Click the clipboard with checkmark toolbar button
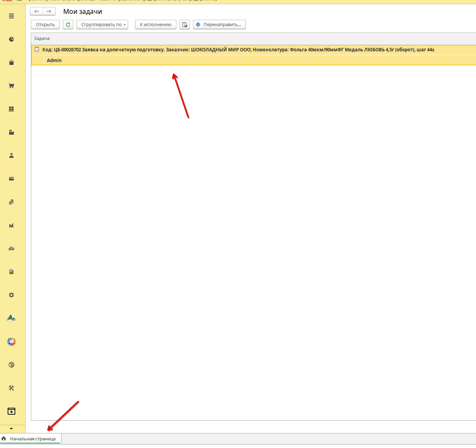Image resolution: width=476 pixels, height=448 pixels. (185, 25)
